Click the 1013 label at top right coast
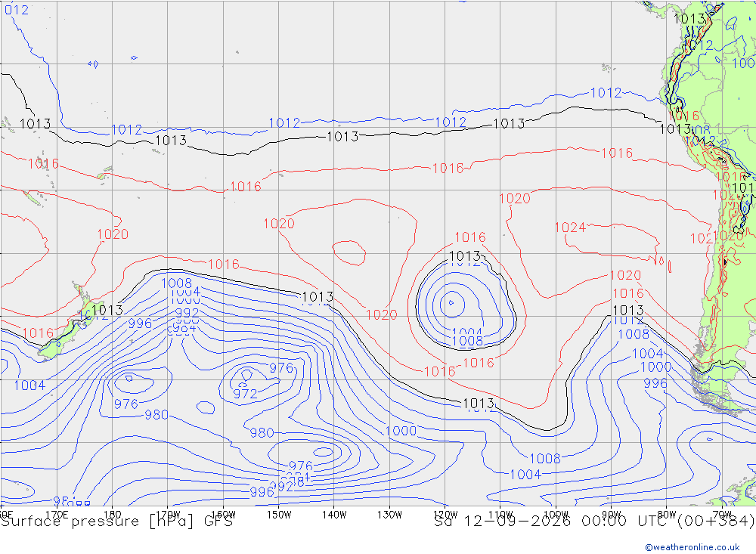 pyautogui.click(x=689, y=19)
